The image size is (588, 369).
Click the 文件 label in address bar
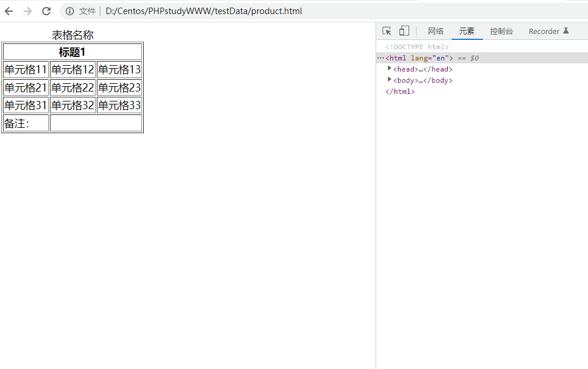[x=87, y=12]
